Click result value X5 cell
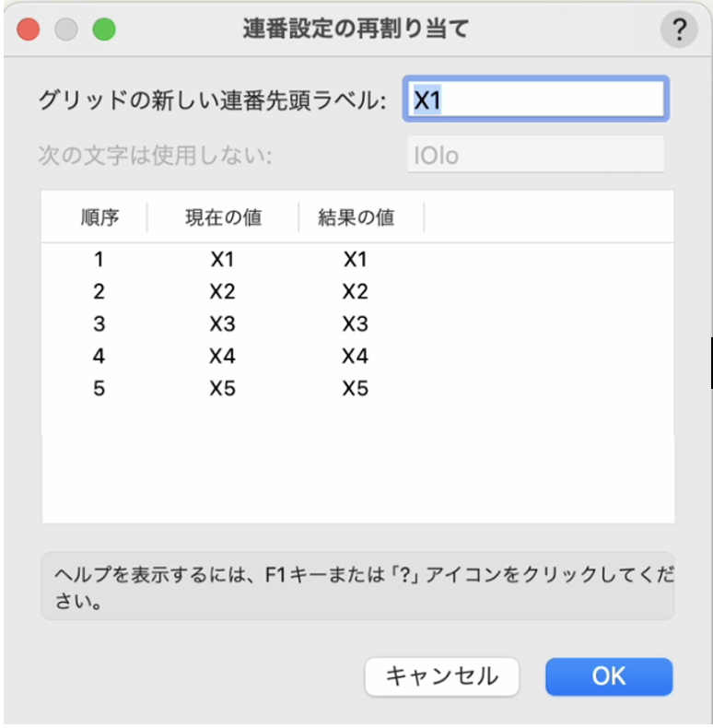This screenshot has height=728, width=713. [356, 388]
